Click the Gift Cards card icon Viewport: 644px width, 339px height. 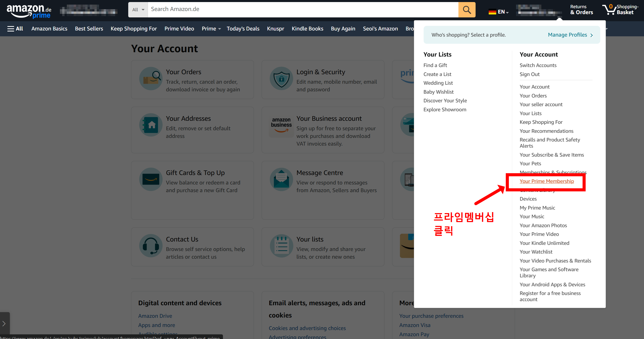click(151, 179)
